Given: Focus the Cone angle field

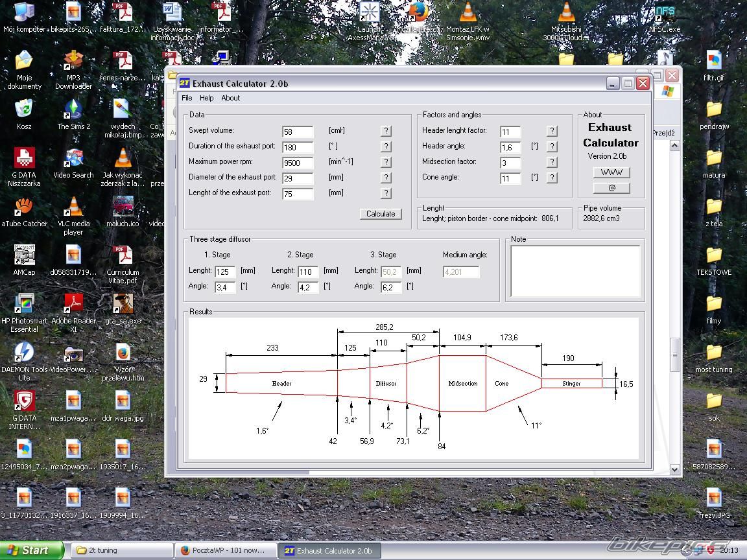Looking at the screenshot, I should (x=510, y=179).
